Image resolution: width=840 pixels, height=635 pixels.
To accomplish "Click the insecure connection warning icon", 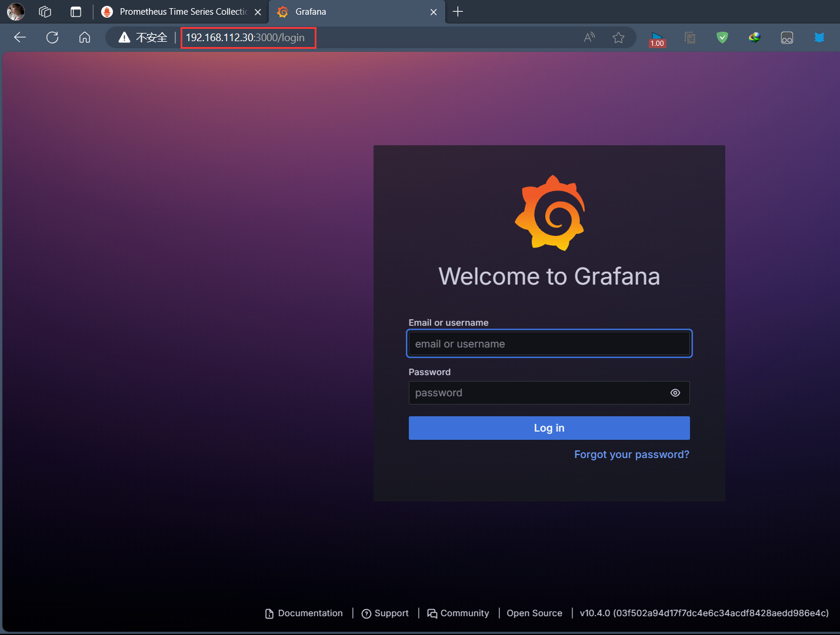I will tap(124, 37).
